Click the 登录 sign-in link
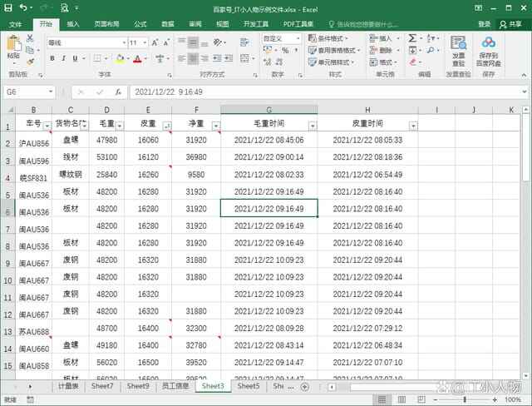The height and width of the screenshot is (406, 532). pos(484,24)
